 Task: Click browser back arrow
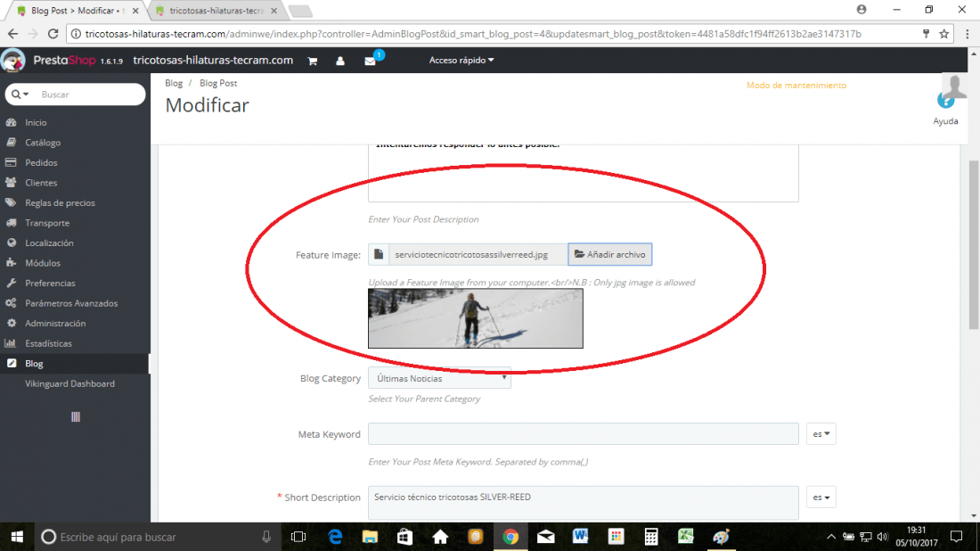pyautogui.click(x=13, y=34)
